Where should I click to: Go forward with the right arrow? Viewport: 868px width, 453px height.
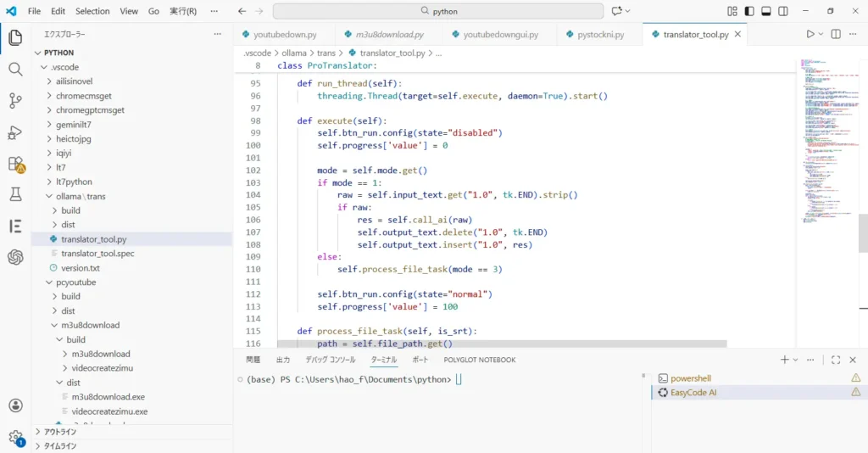pyautogui.click(x=259, y=10)
